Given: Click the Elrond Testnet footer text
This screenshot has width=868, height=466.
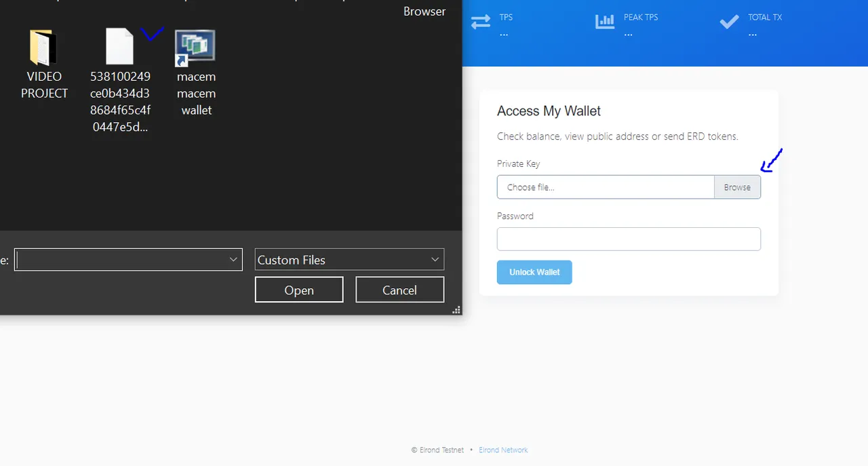Looking at the screenshot, I should tap(437, 450).
